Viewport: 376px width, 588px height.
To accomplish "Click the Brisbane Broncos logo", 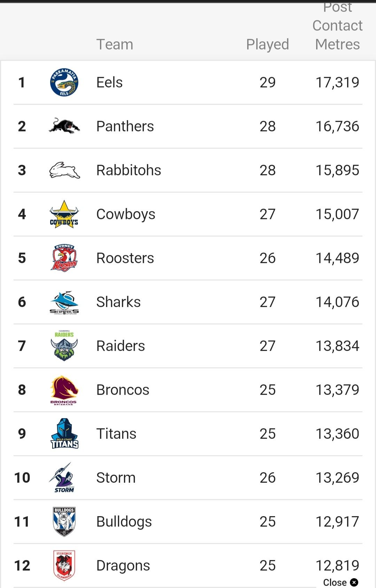I will click(64, 390).
